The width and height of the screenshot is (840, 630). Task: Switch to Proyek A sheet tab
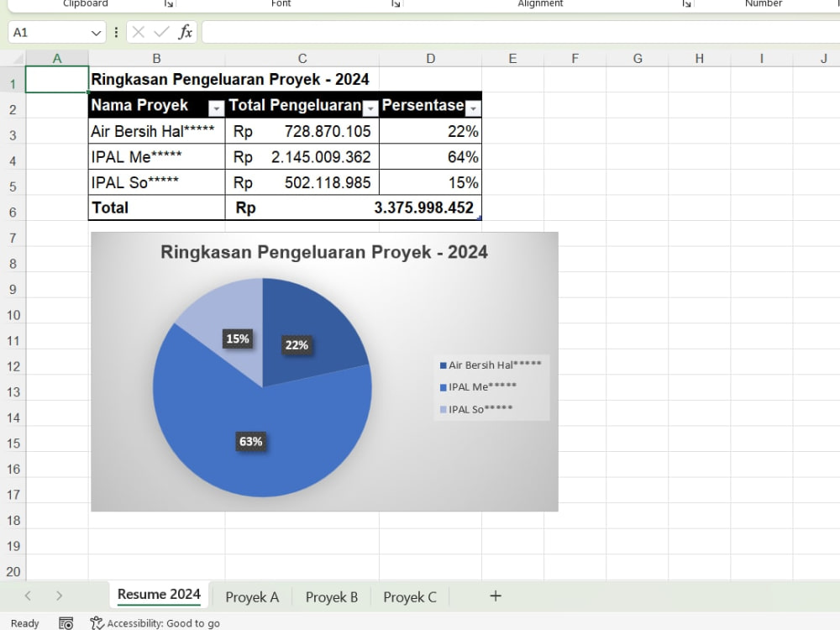[x=252, y=596]
